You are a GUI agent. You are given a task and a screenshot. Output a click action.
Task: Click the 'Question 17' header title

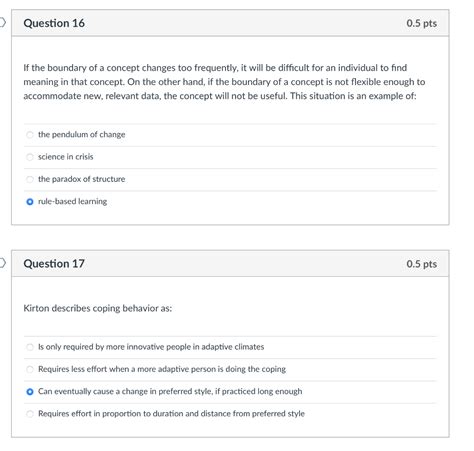[x=54, y=264]
